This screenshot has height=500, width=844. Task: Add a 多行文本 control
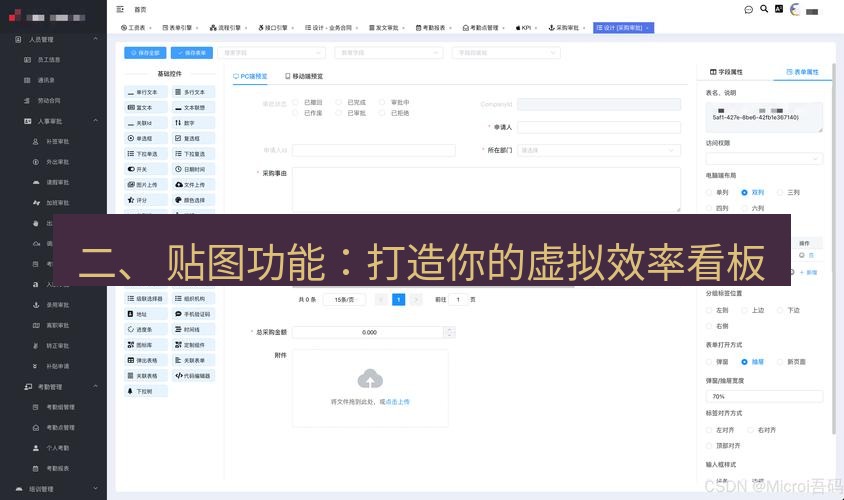[193, 92]
